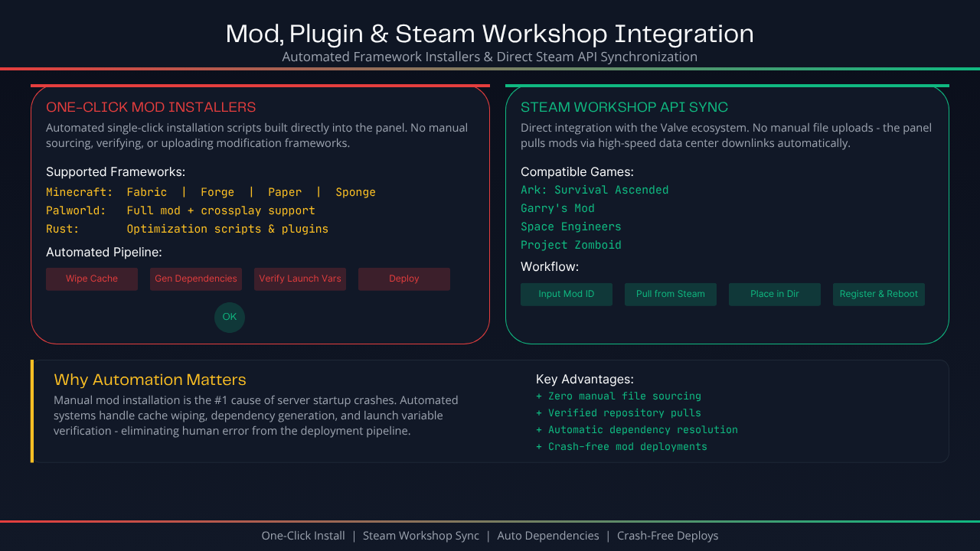The width and height of the screenshot is (980, 551).
Task: Click the Register & Reboot button
Action: [879, 294]
